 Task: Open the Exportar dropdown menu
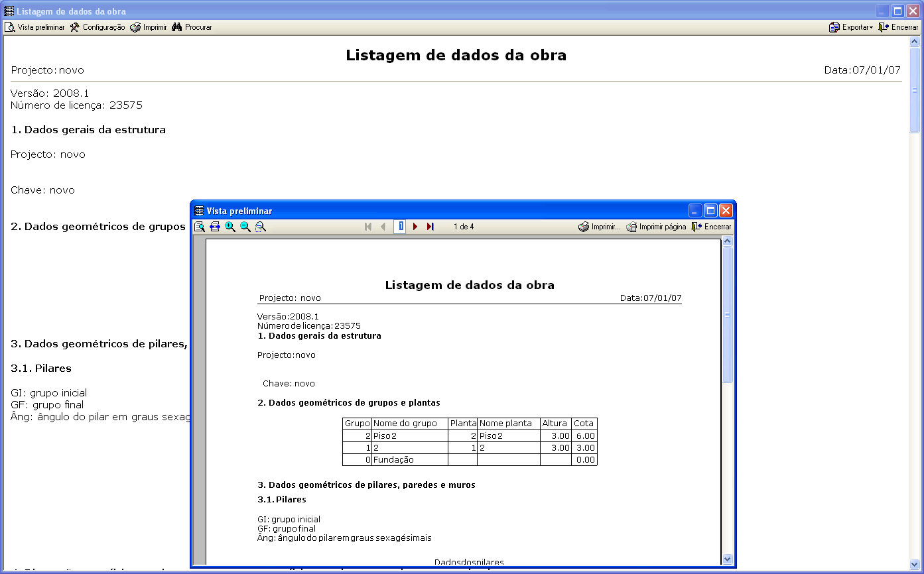point(851,27)
